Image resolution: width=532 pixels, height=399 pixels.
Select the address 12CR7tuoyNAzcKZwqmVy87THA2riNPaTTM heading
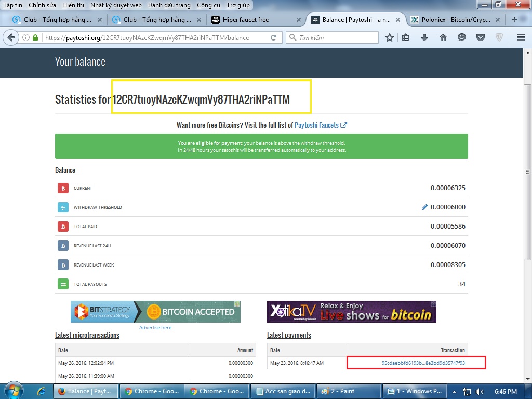pyautogui.click(x=201, y=99)
